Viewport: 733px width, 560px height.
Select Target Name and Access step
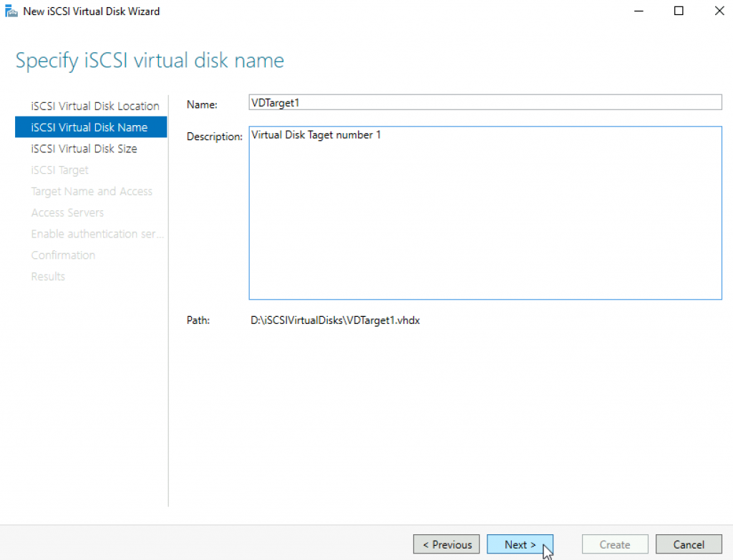(x=92, y=192)
